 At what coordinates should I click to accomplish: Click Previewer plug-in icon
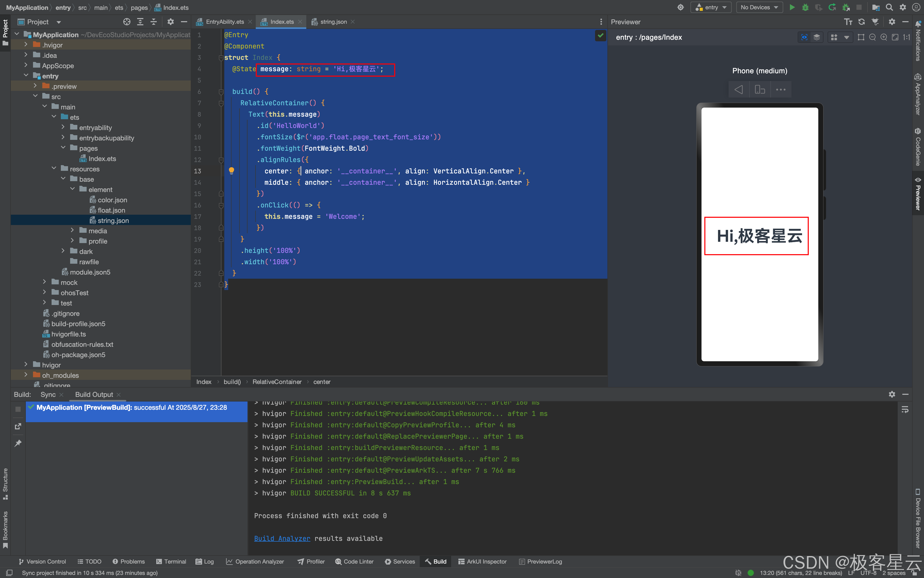click(x=875, y=22)
